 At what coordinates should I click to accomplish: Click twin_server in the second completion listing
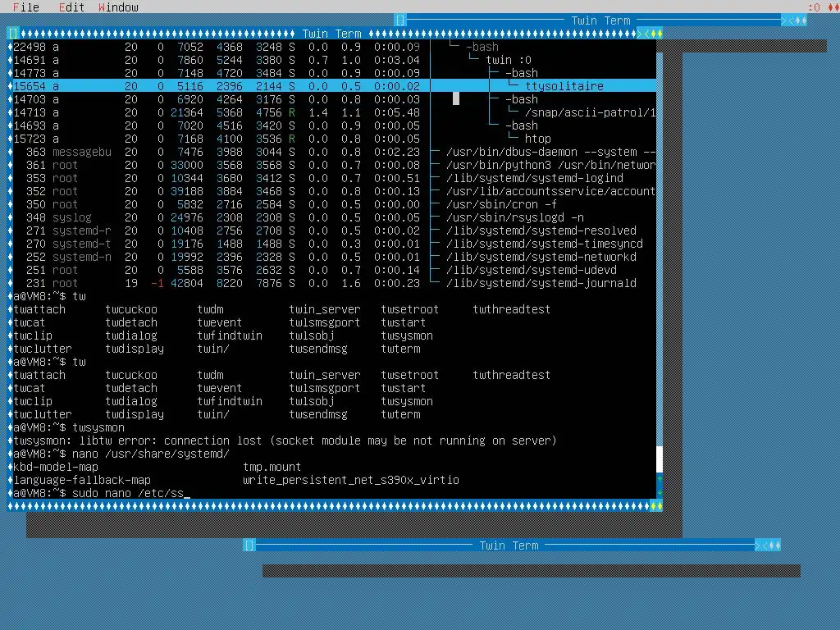point(325,374)
